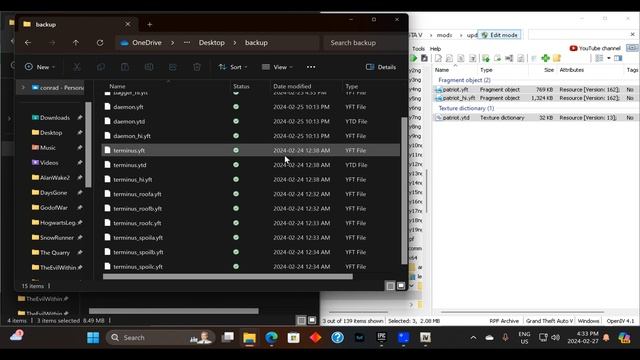Click the Search backup input field
Viewport: 640px width, 360px height.
(x=364, y=42)
